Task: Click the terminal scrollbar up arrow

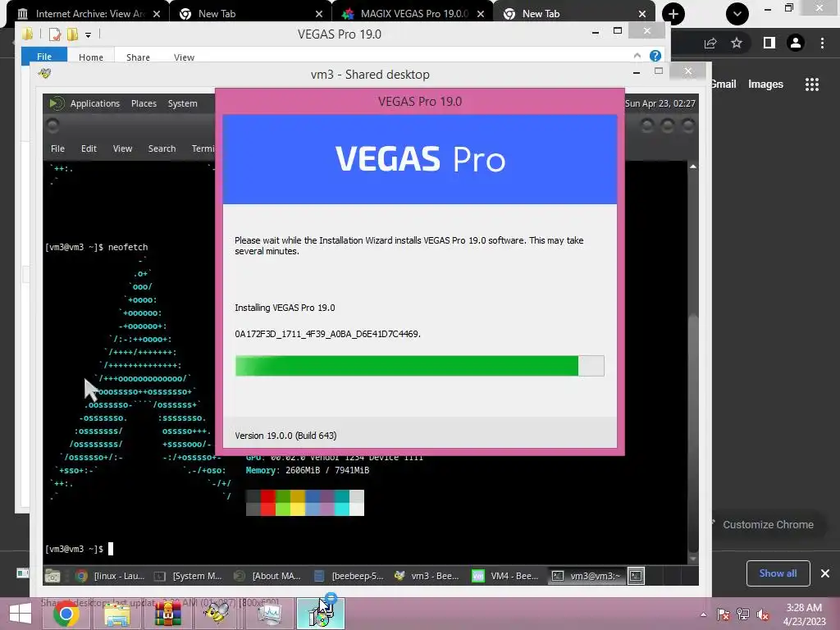Action: (693, 167)
